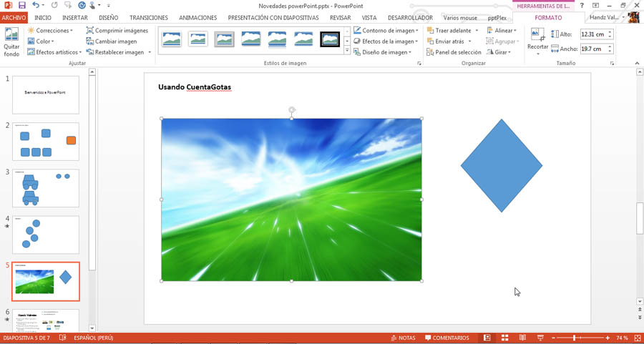
Task: Toggle the Notas pane
Action: (402, 338)
